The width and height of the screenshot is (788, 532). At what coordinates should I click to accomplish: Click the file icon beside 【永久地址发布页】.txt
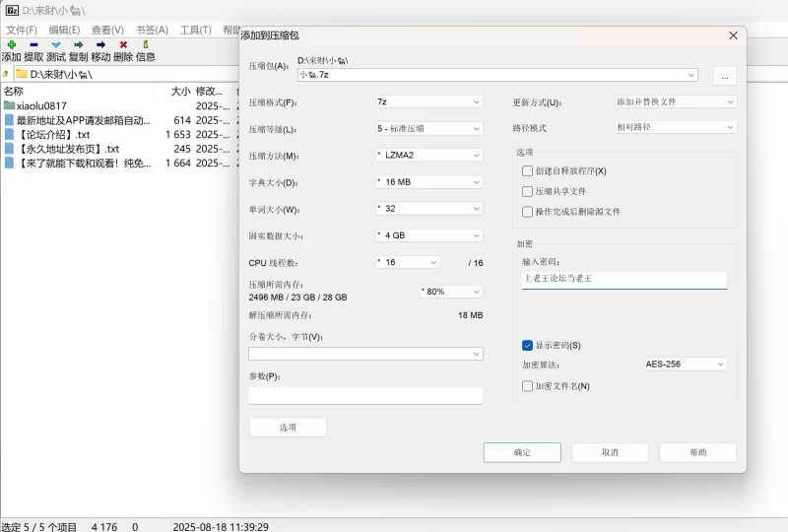point(9,149)
